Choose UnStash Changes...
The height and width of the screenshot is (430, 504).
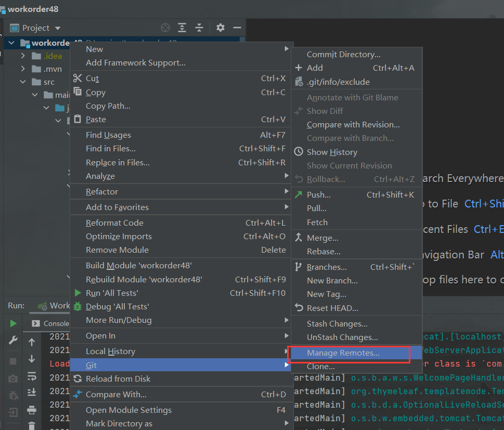coord(357,337)
